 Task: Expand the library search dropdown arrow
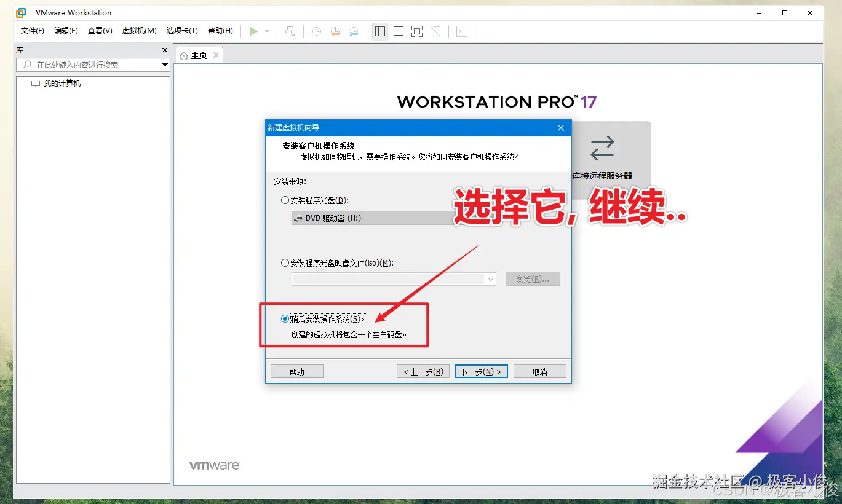pyautogui.click(x=165, y=65)
